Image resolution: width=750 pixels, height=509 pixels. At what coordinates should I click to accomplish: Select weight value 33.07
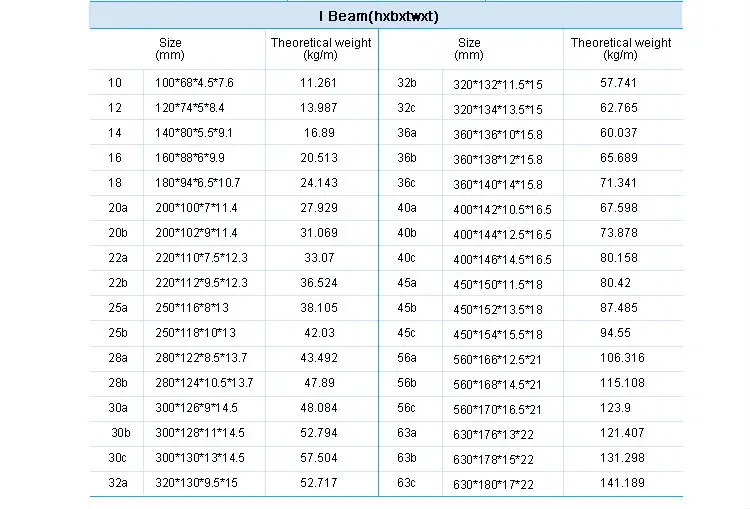tap(319, 257)
